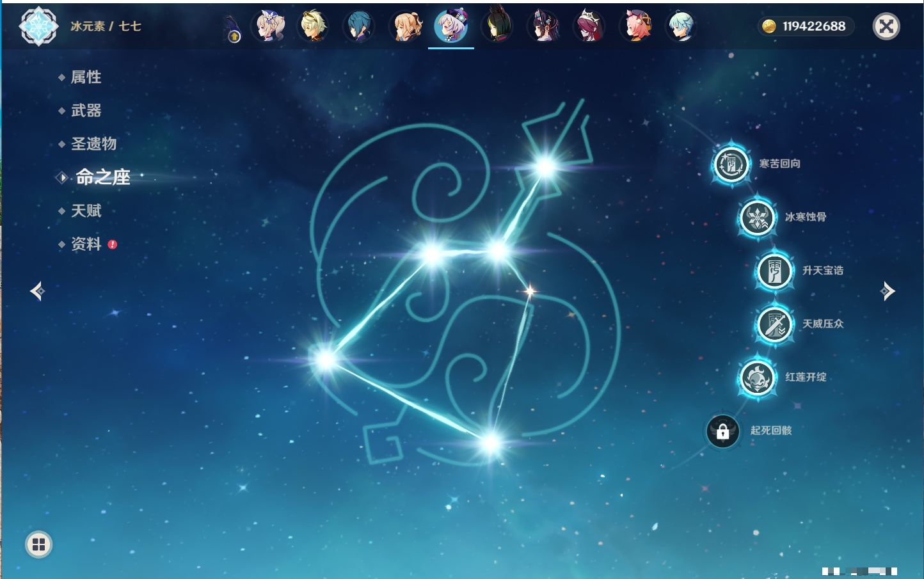Click the 寒苦回向 label text
Viewport: 924px width, 579px height.
779,164
